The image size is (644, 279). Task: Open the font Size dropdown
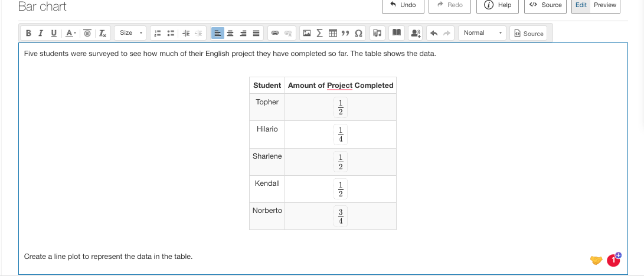click(130, 33)
